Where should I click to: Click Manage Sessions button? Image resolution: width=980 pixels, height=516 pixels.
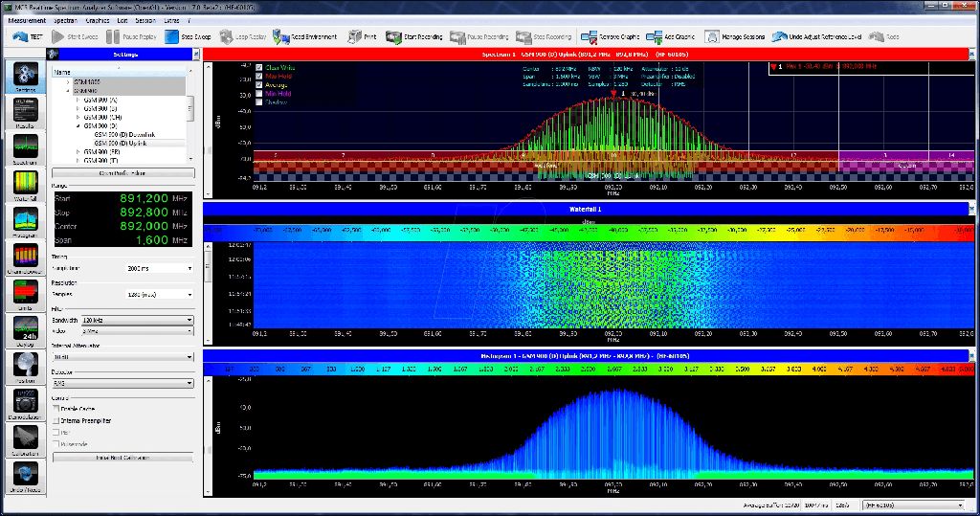712,36
